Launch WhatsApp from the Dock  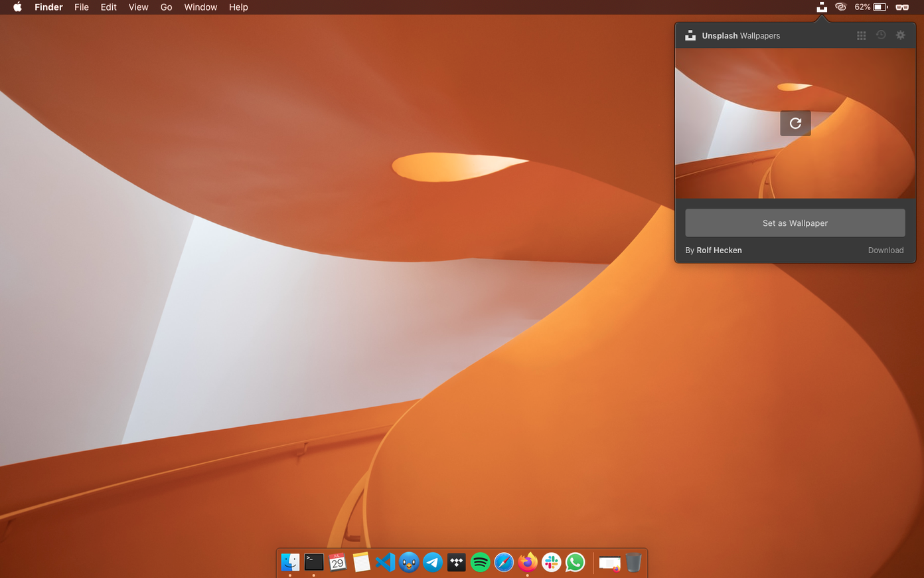tap(575, 562)
